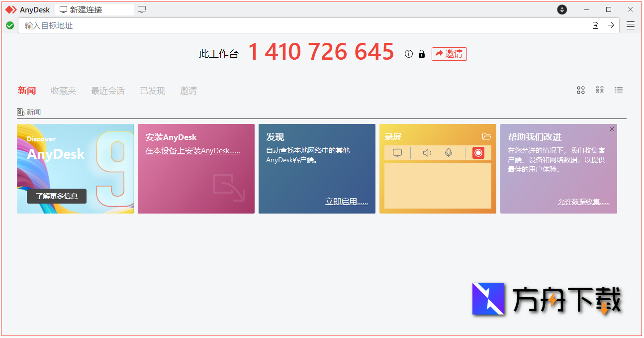Open the AnyDesk account menu in title bar

coord(562,9)
